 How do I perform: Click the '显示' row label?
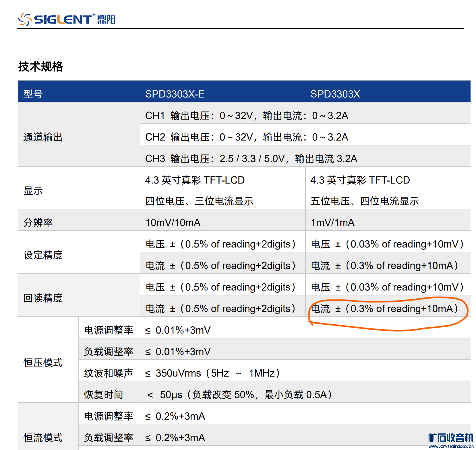(x=33, y=191)
